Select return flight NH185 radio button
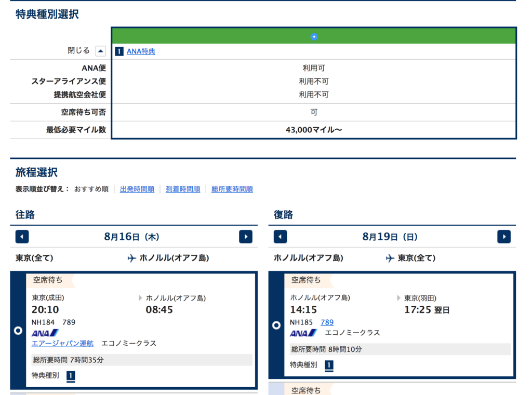The width and height of the screenshot is (532, 395). coord(276,325)
